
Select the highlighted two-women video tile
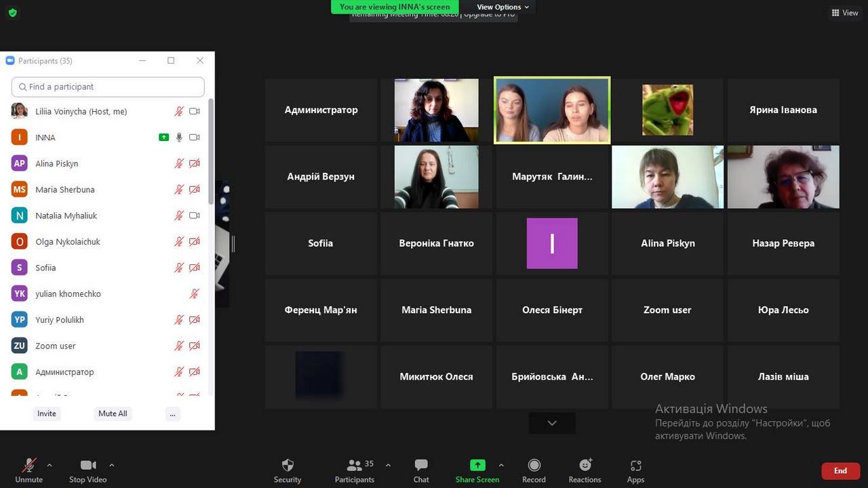[x=552, y=110]
